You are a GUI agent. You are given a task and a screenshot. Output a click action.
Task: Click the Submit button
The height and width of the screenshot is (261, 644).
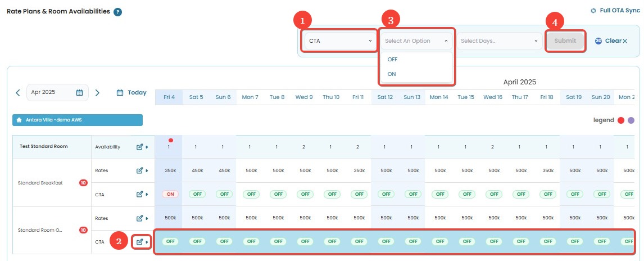coord(565,40)
